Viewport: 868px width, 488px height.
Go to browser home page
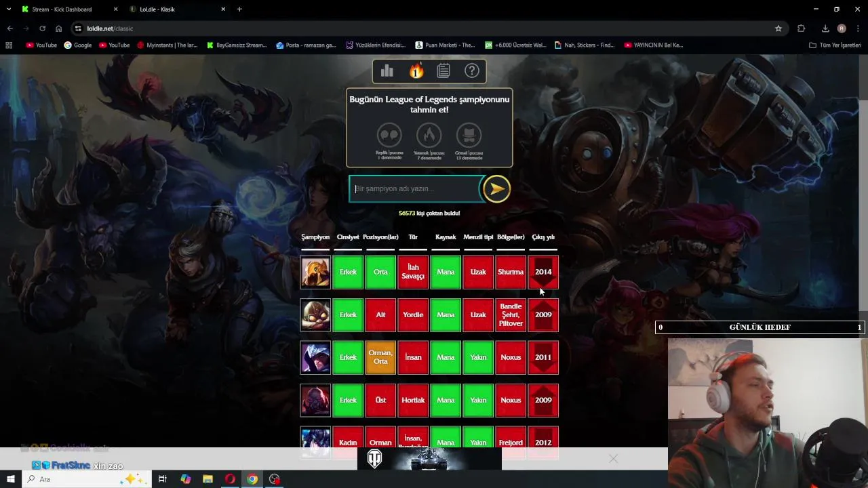click(x=58, y=28)
